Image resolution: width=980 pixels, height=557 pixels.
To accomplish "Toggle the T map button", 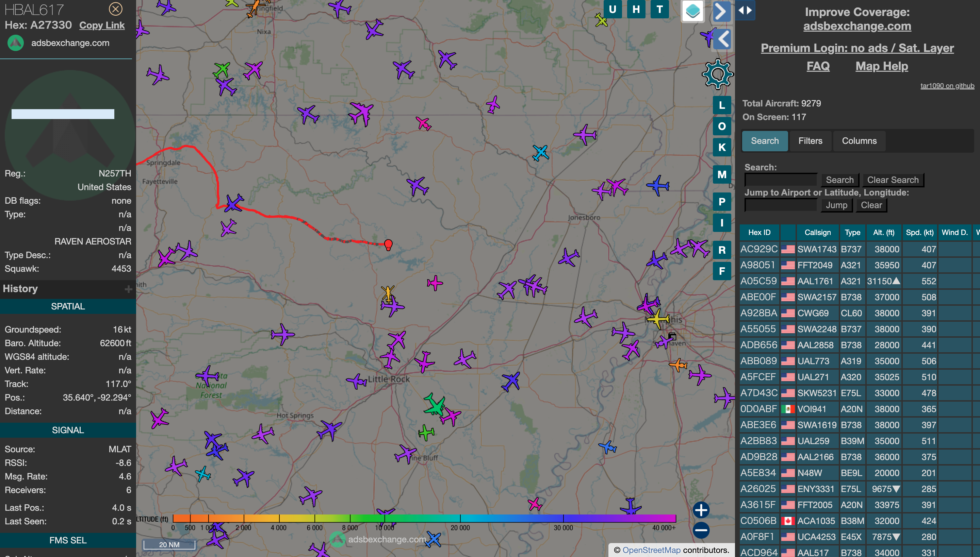I will click(659, 9).
